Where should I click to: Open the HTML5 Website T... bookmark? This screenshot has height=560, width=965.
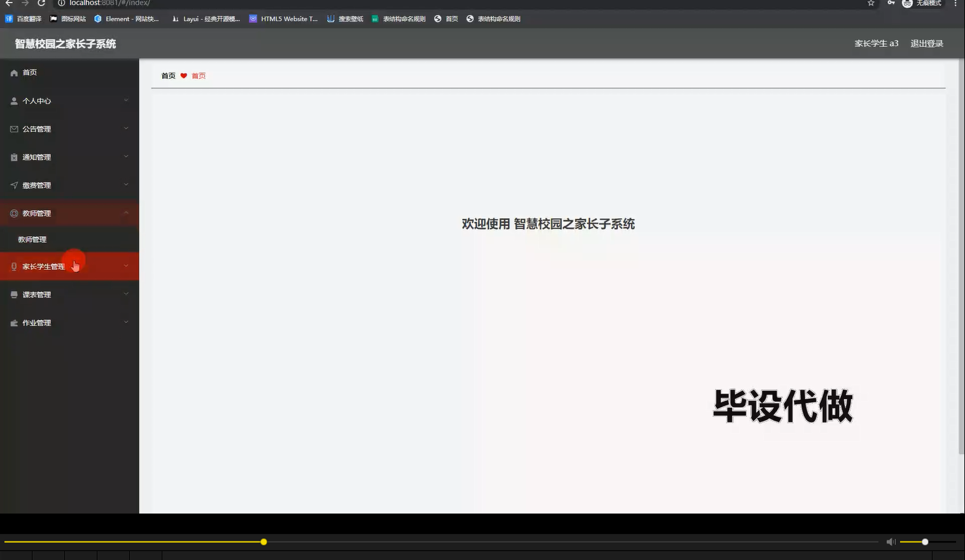pos(284,18)
